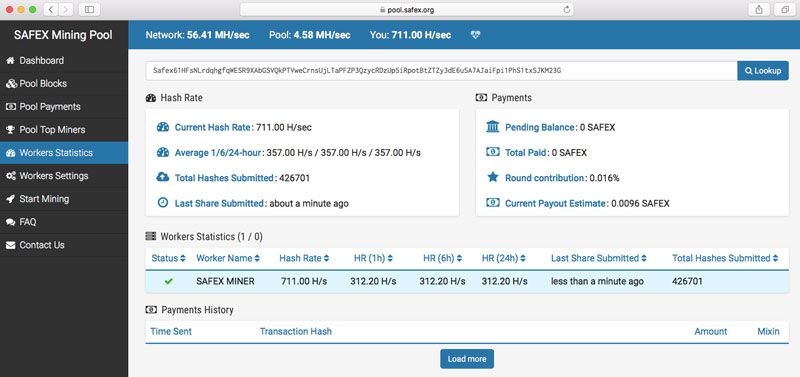Viewport: 800px width, 377px height.
Task: Click Time Sent column header
Action: [x=171, y=332]
